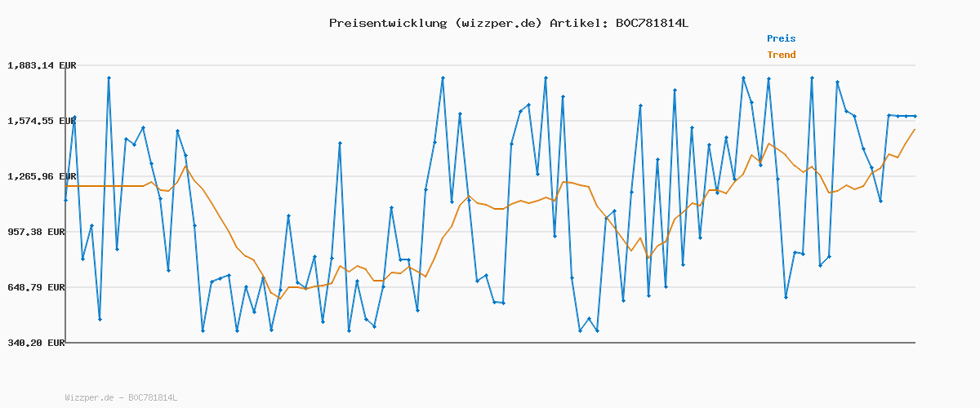Screen dimensions: 980x408
Task: Click the 1,265.96 EUR axis label
Action: (x=41, y=176)
